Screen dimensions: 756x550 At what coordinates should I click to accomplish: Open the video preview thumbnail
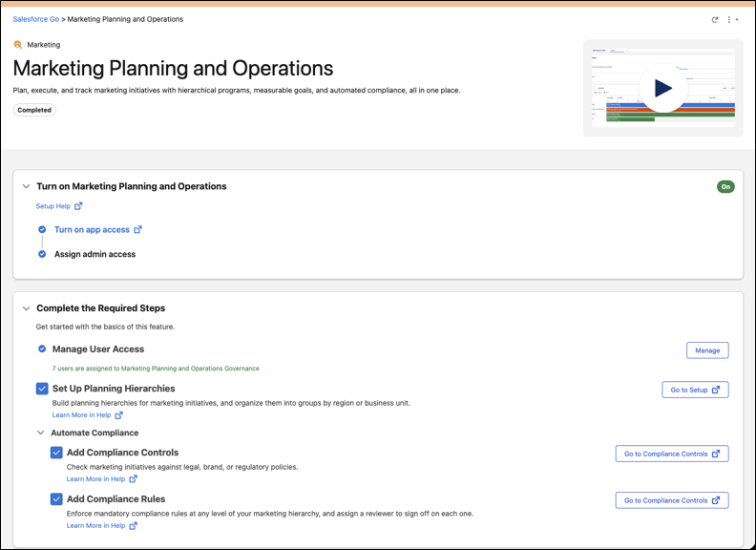coord(663,88)
